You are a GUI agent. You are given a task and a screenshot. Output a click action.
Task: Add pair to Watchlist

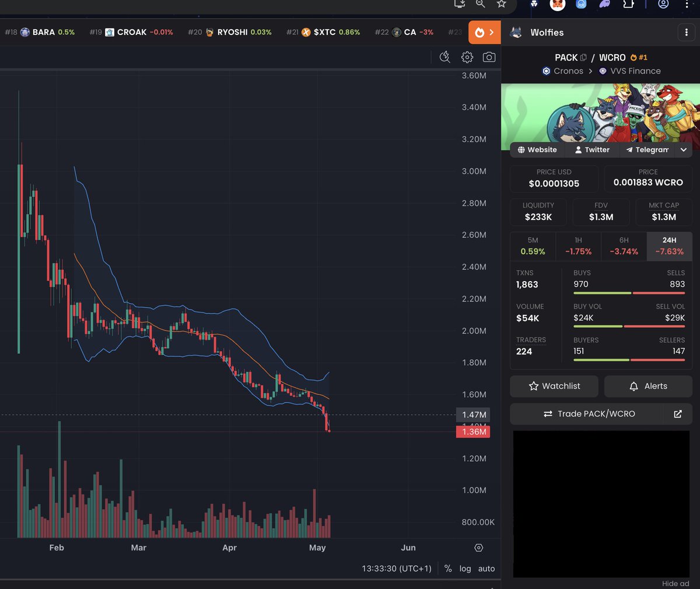click(554, 386)
